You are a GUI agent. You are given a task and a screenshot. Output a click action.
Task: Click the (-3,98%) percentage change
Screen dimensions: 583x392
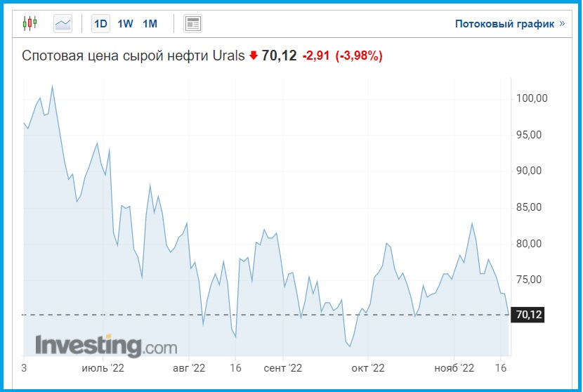[x=359, y=56]
